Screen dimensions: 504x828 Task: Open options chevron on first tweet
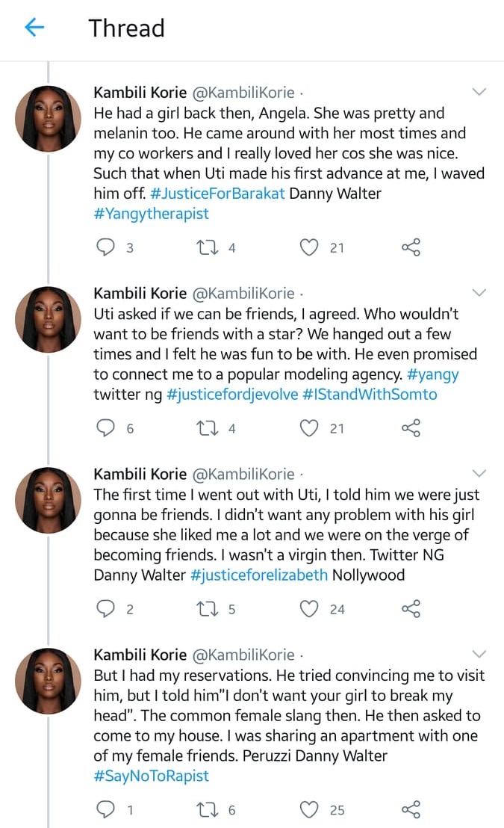(x=479, y=92)
